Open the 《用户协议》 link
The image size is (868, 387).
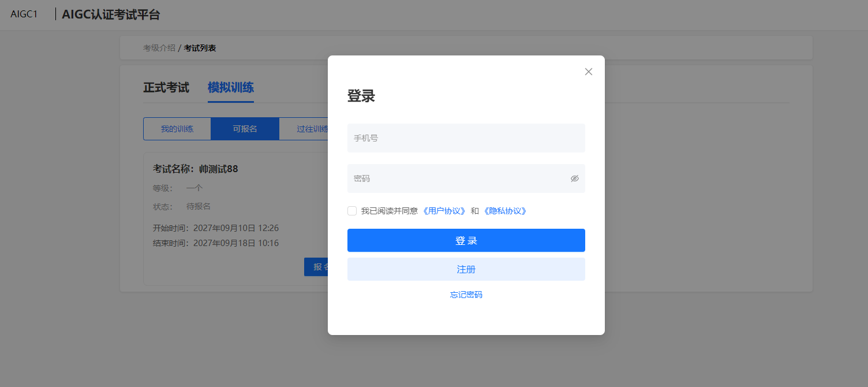[x=444, y=211]
